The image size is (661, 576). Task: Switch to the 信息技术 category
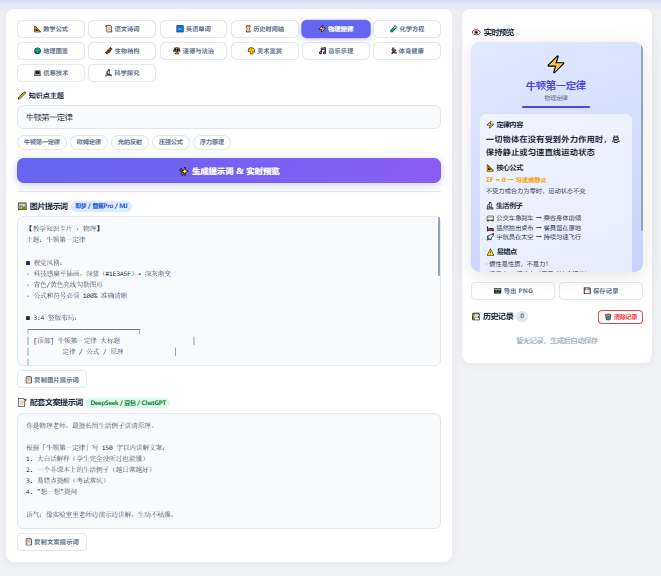[51, 73]
